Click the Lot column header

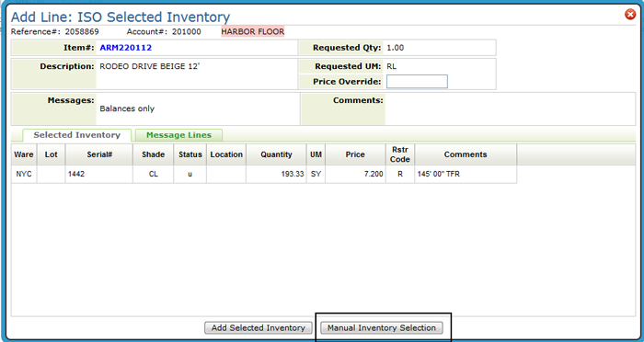tap(51, 154)
